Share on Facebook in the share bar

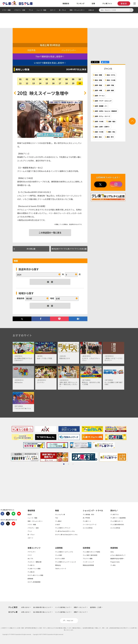[41, 319]
